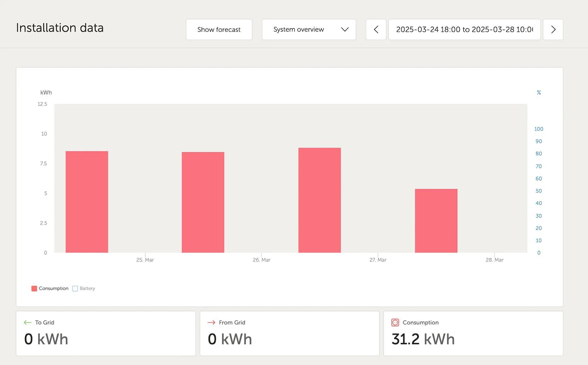Image resolution: width=588 pixels, height=365 pixels.
Task: Select the consumption bar before 26 Mar
Action: 203,202
